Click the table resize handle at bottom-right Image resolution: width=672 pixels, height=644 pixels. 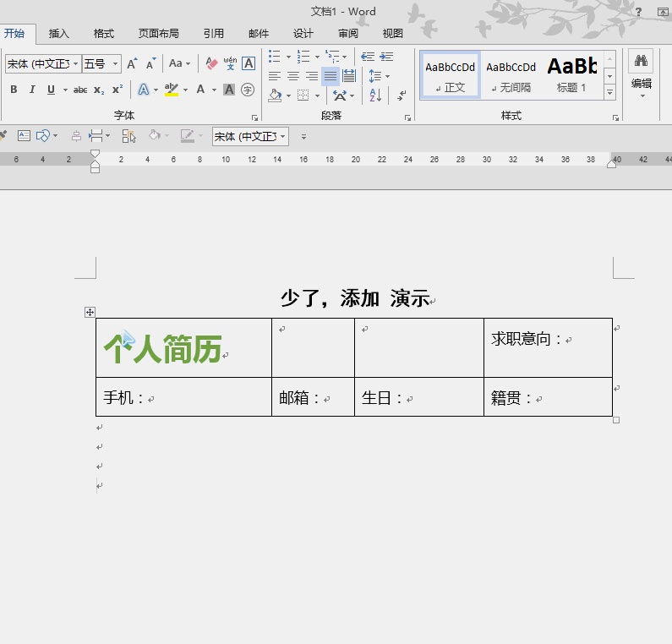pyautogui.click(x=616, y=420)
